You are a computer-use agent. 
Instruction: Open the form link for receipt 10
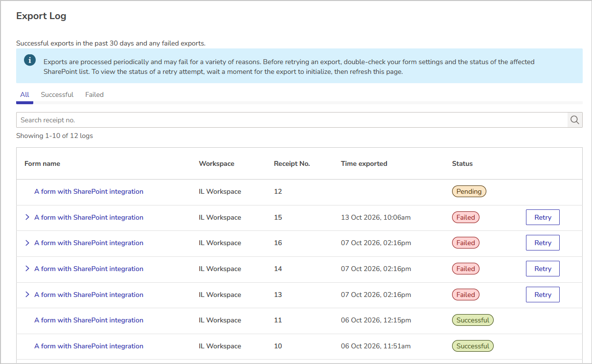[89, 346]
